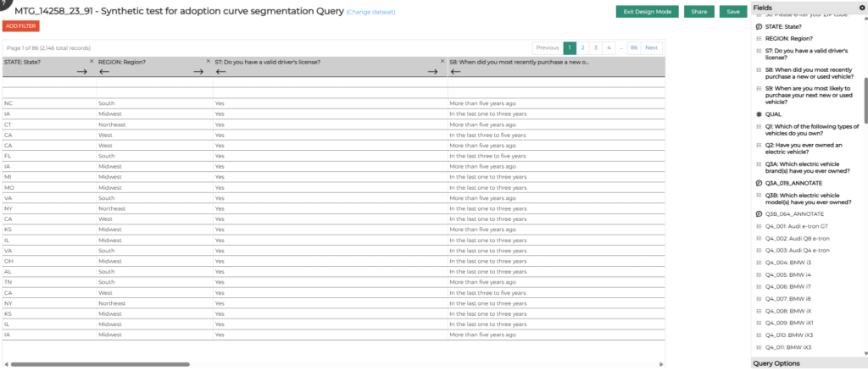Viewport: 868px width, 371px height.
Task: Click the Next page button
Action: click(651, 47)
